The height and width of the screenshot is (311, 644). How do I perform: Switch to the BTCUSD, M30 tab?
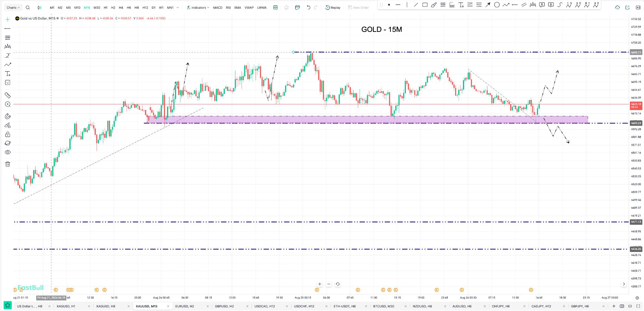click(x=384, y=306)
